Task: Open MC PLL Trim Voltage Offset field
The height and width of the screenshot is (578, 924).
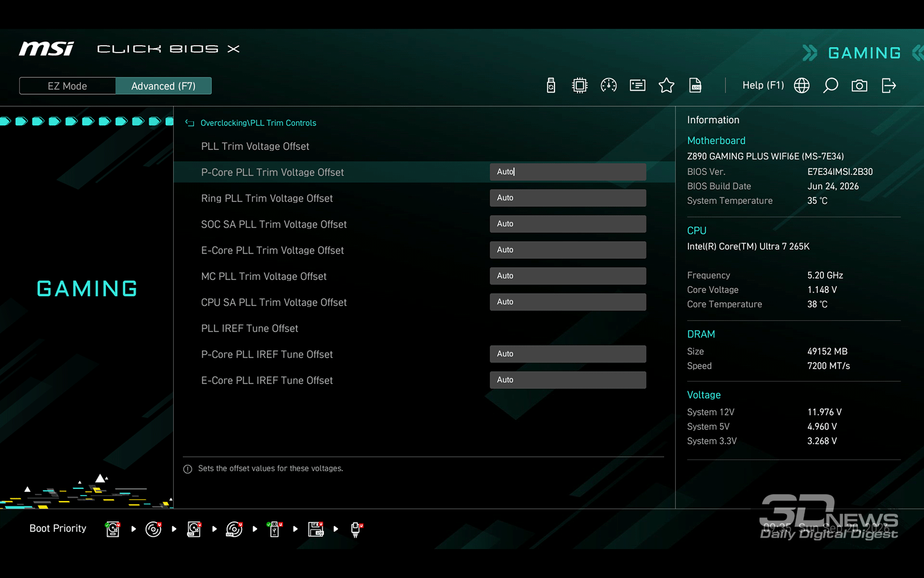Action: click(x=568, y=276)
